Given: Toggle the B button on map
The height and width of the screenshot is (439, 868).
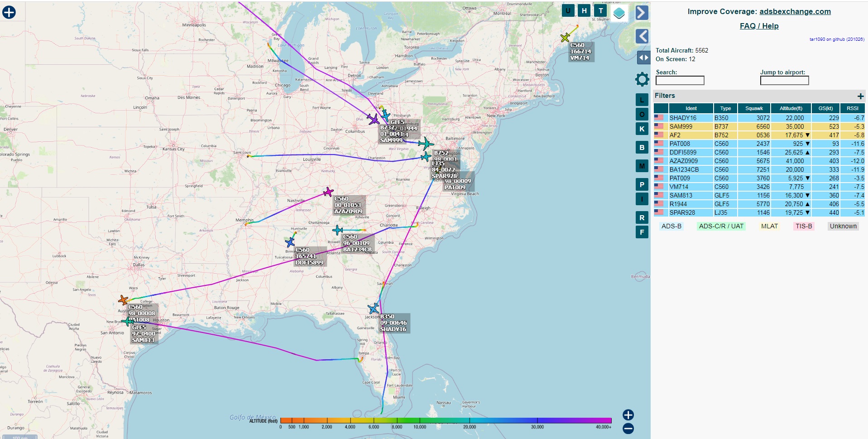Looking at the screenshot, I should tap(642, 147).
